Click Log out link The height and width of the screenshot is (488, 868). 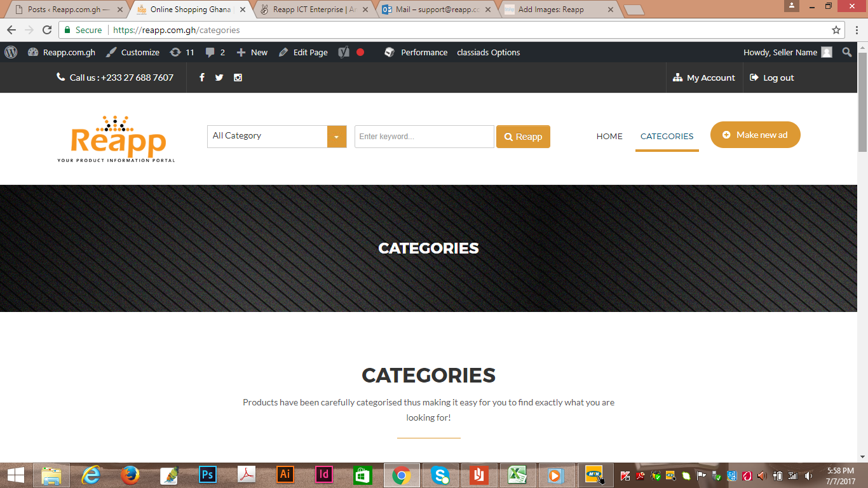[772, 78]
